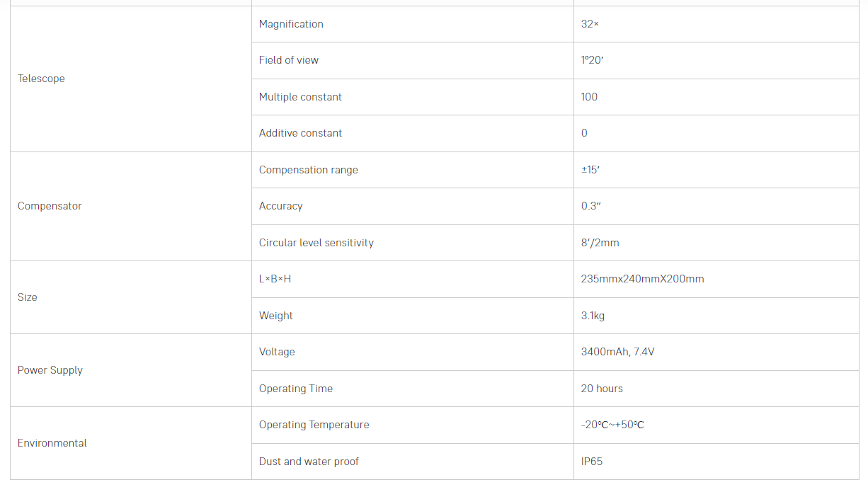The height and width of the screenshot is (487, 868).
Task: Click the Telescope category cell
Action: (41, 79)
